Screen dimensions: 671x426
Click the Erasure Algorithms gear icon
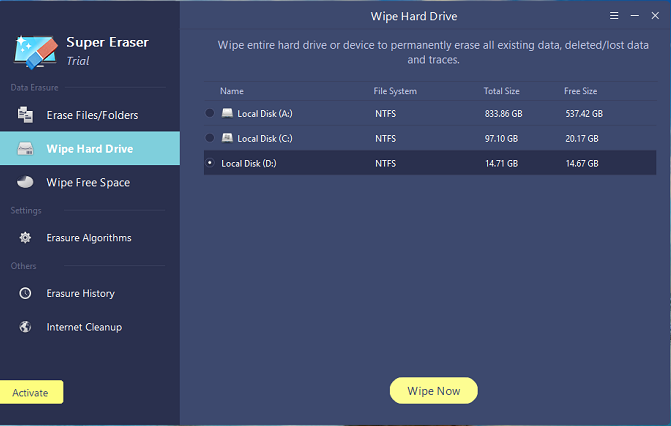(25, 238)
